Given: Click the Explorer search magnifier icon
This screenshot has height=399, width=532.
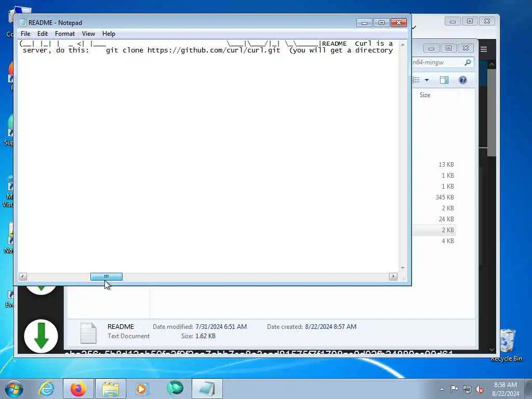Looking at the screenshot, I should point(468,62).
